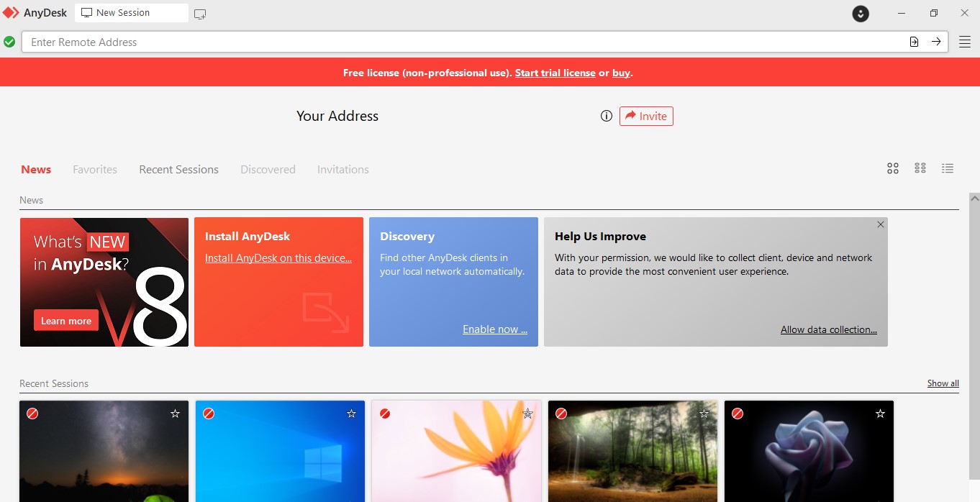Click the Enable now link on Discovery card
This screenshot has height=502, width=980.
(495, 329)
